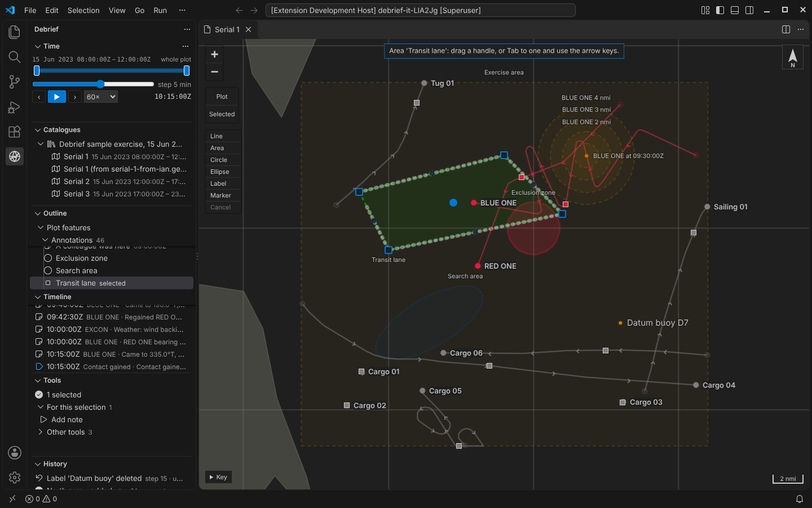Collapse Debrief sample exercise catalogue
The width and height of the screenshot is (812, 508).
(x=41, y=144)
